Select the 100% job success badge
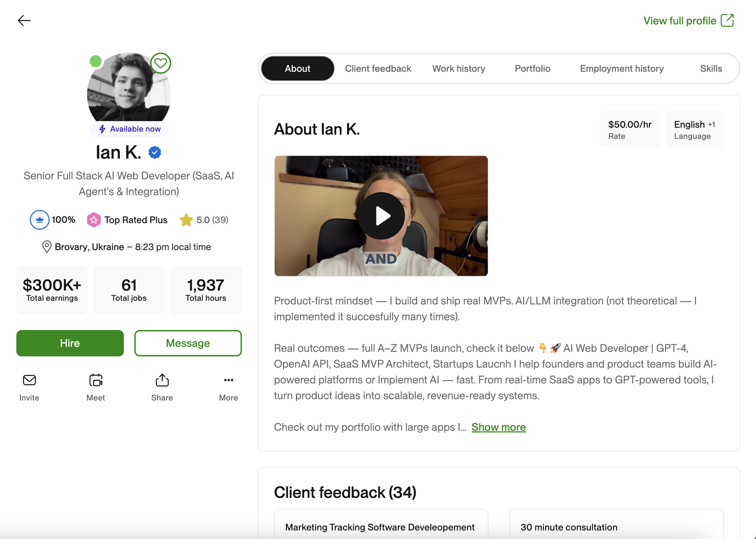756x539 pixels. coord(40,220)
